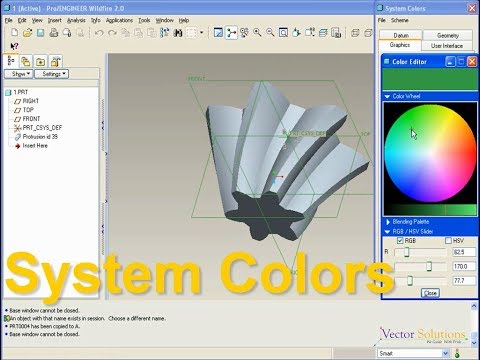
Task: Select TOP datum plane in model tree
Action: pyautogui.click(x=24, y=110)
